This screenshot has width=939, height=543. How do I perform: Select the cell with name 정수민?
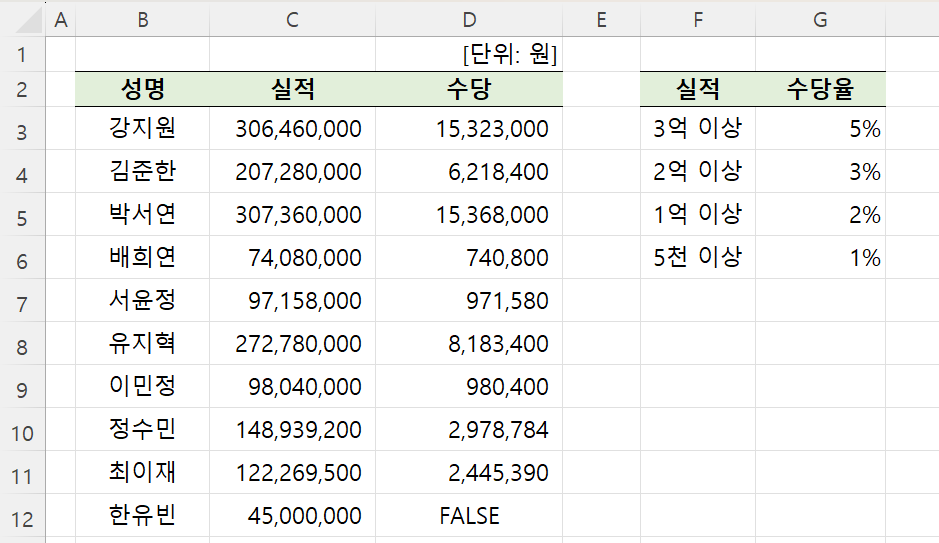coord(143,430)
